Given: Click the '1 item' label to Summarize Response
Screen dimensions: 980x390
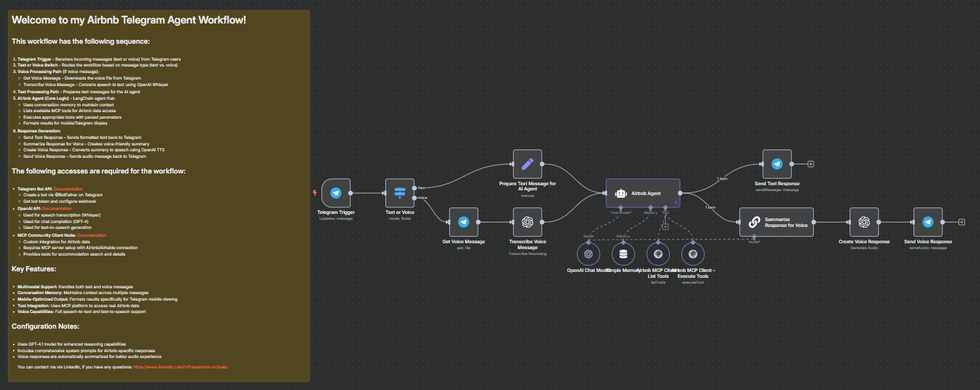Looking at the screenshot, I should tap(711, 207).
